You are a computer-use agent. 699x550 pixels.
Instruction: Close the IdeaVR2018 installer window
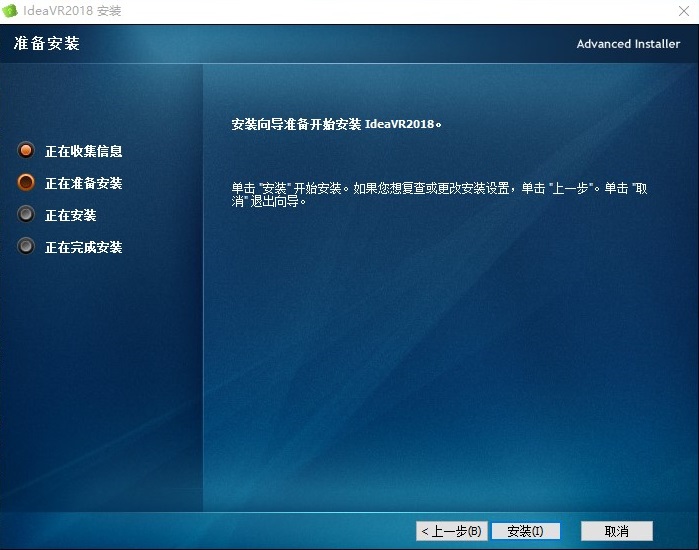(x=684, y=11)
